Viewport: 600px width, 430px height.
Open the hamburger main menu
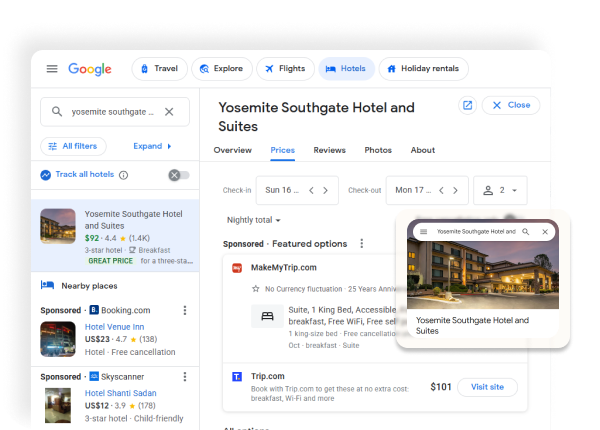tap(52, 69)
